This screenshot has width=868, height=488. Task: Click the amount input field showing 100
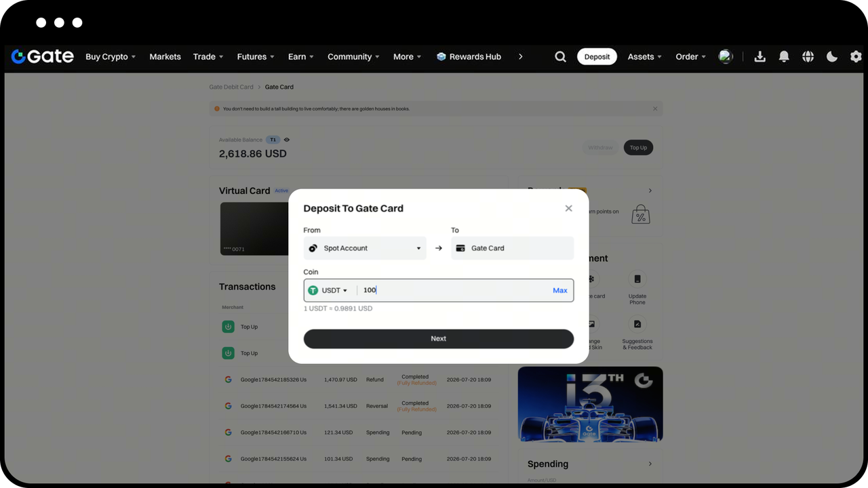[x=453, y=290]
